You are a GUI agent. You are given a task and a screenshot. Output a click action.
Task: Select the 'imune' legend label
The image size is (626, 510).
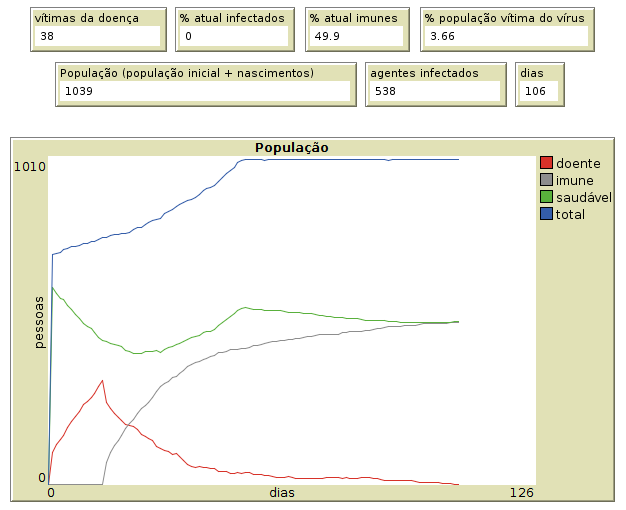tap(575, 180)
